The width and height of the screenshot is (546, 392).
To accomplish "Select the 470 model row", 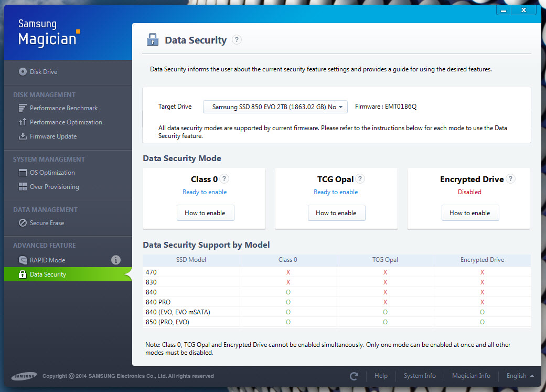I will [x=337, y=272].
